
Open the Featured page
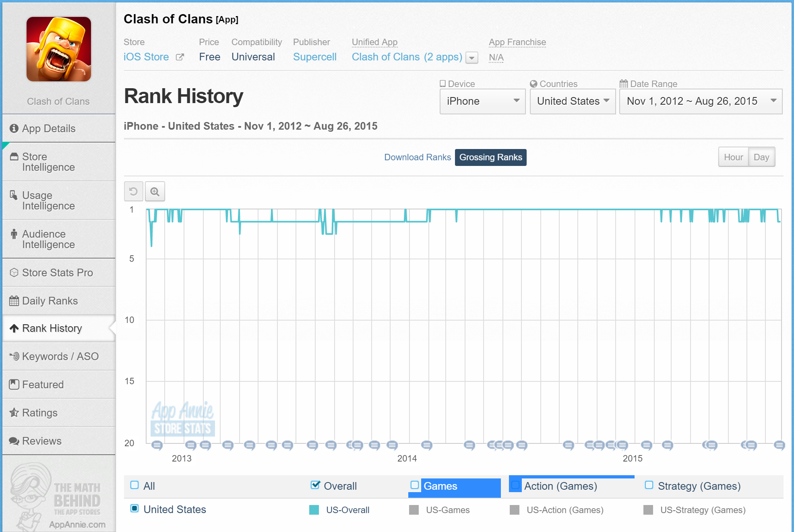(59, 385)
